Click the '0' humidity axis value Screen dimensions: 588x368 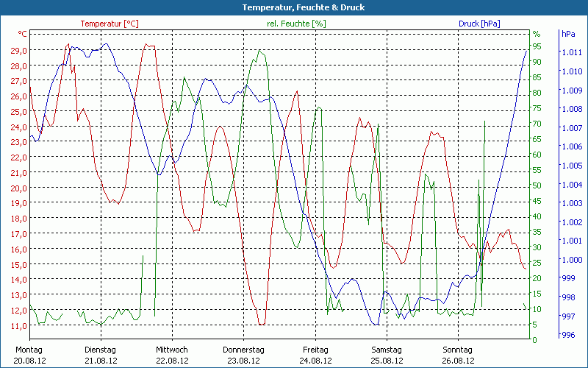pos(535,340)
